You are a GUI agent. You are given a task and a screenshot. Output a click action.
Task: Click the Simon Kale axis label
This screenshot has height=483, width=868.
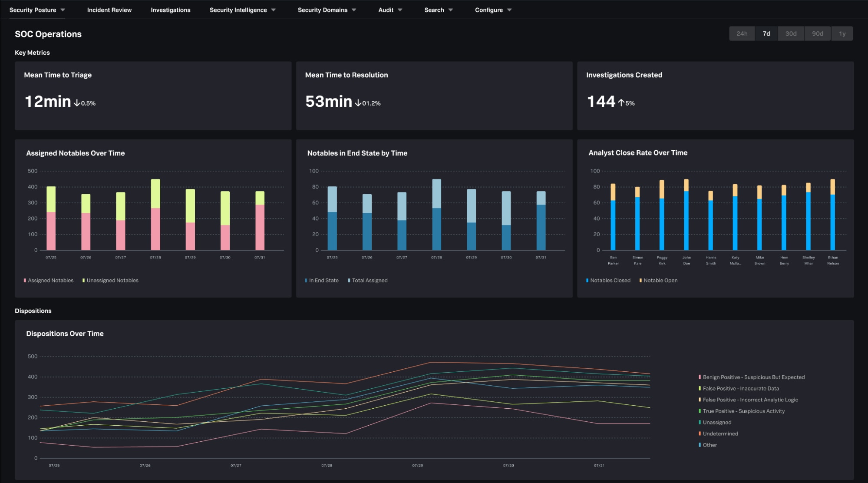tap(637, 260)
